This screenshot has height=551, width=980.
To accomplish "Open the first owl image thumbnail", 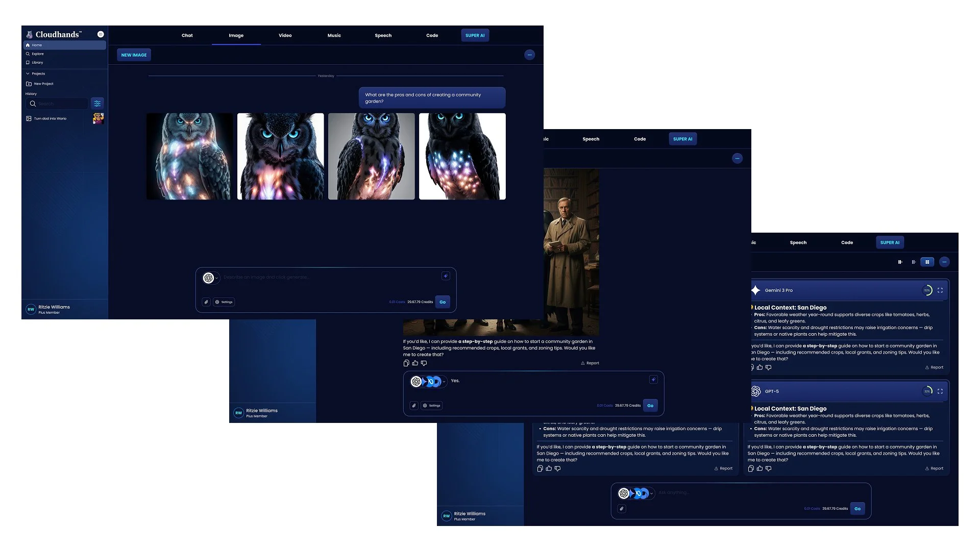I will 189,156.
